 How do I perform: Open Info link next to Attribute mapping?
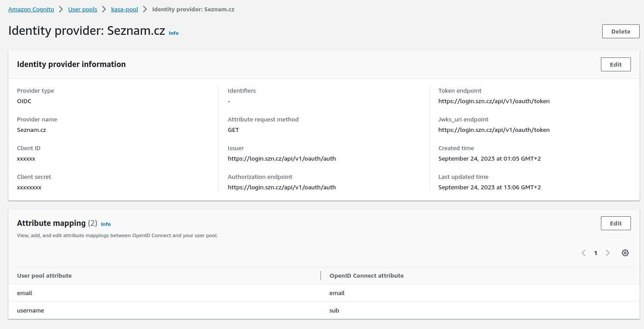[106, 224]
